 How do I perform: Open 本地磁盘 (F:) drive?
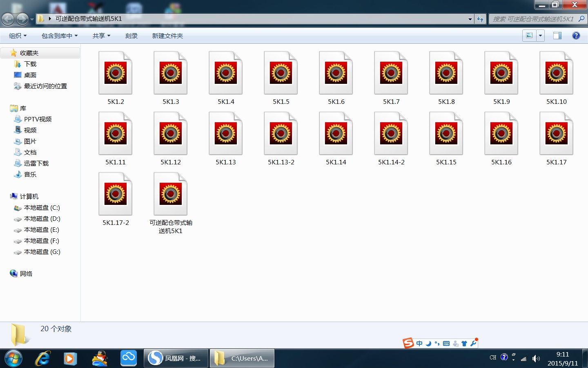coord(41,241)
